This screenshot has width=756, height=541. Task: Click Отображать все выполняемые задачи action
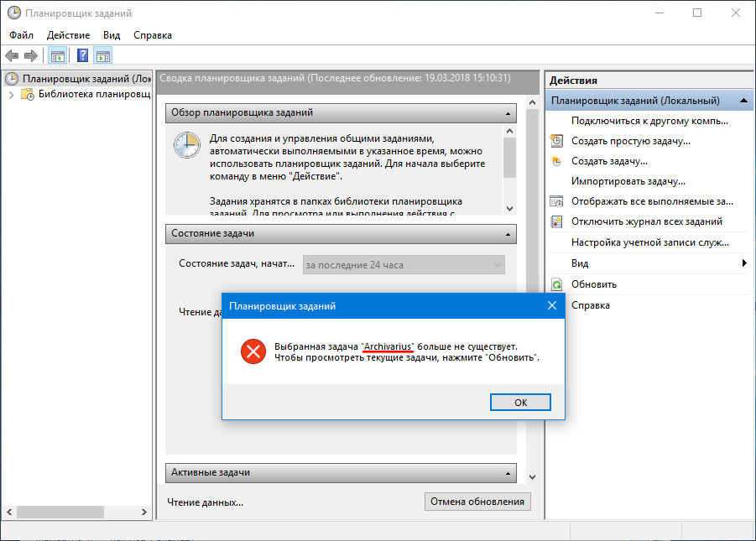coord(652,201)
